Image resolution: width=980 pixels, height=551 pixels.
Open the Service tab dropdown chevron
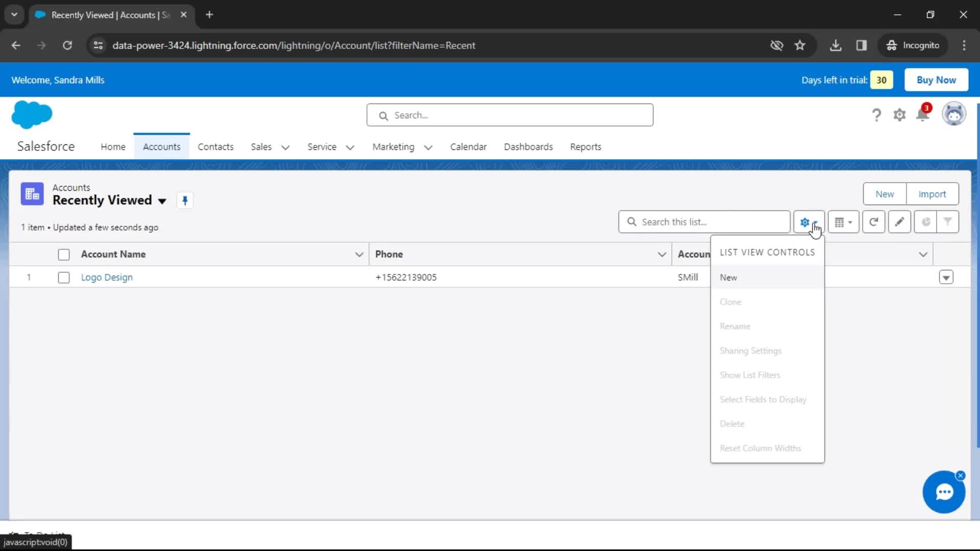(350, 147)
